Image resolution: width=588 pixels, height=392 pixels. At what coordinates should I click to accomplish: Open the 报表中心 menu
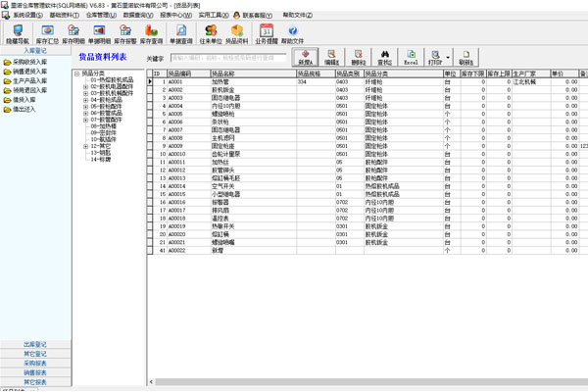[x=174, y=16]
